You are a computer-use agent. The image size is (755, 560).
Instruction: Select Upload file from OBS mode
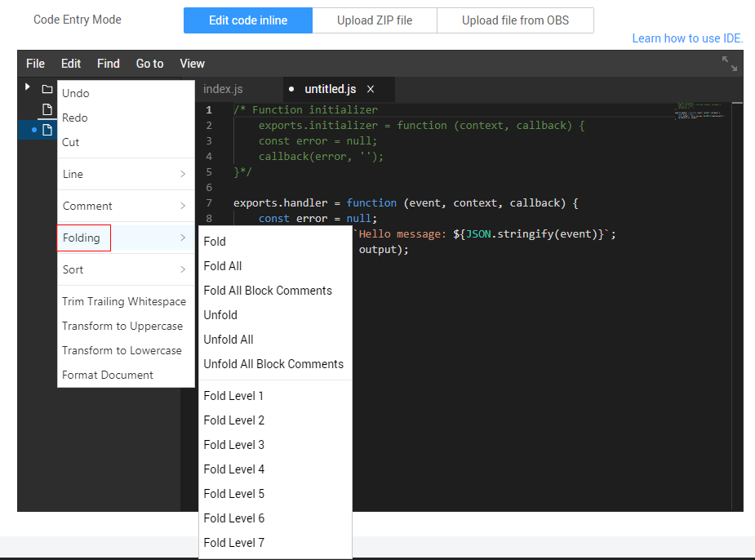(515, 20)
